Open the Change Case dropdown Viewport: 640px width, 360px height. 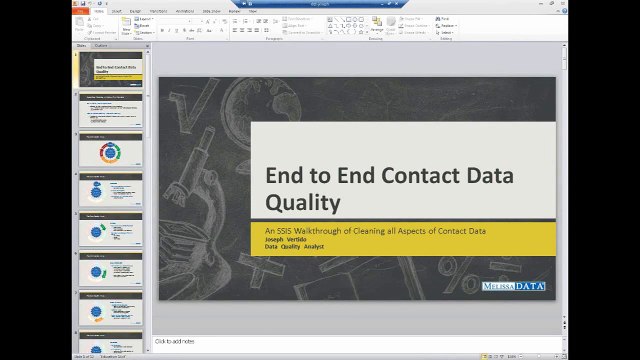coord(209,30)
